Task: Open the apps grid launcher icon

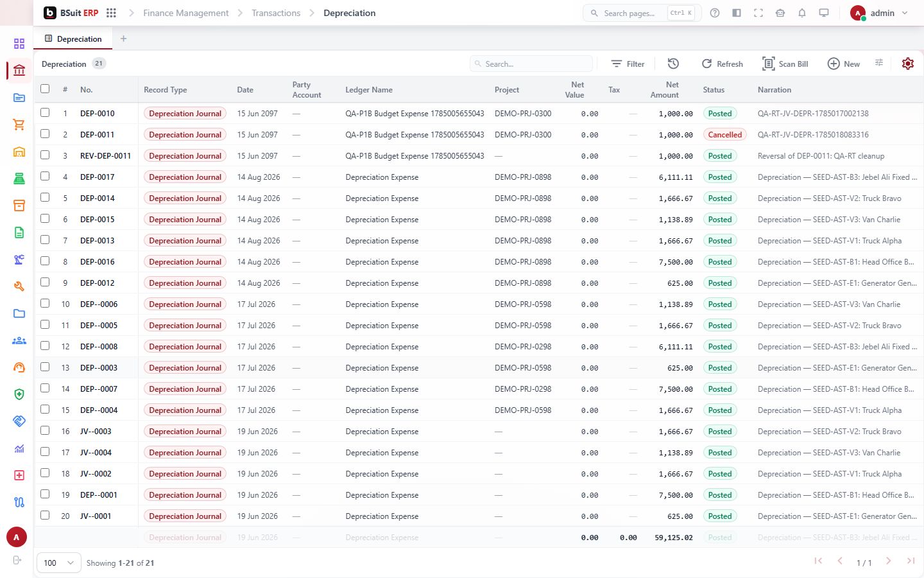Action: point(111,13)
